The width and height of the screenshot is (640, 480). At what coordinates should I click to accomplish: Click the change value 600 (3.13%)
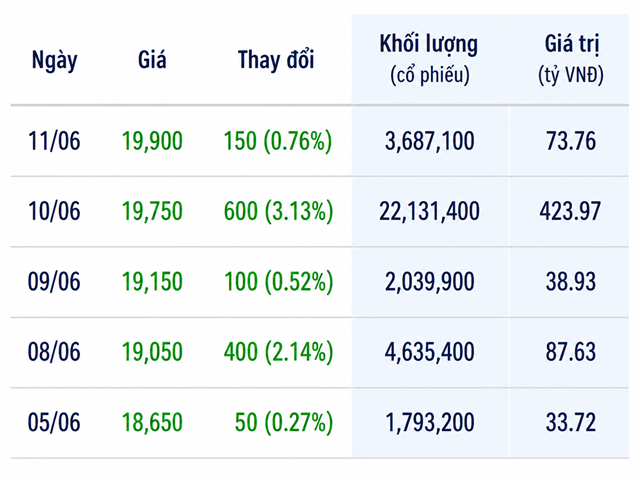(x=278, y=212)
